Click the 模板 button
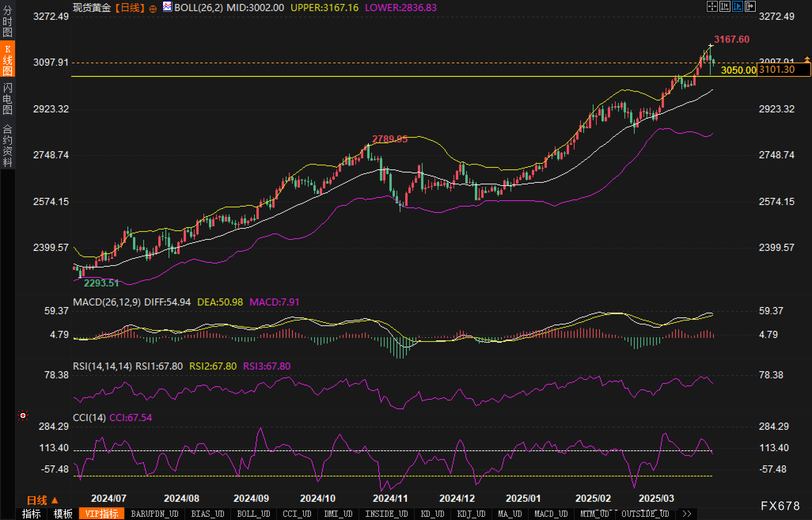 [x=63, y=514]
